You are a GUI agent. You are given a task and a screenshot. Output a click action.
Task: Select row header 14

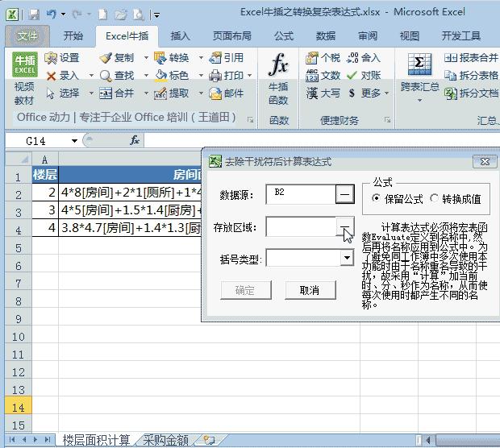pyautogui.click(x=19, y=407)
